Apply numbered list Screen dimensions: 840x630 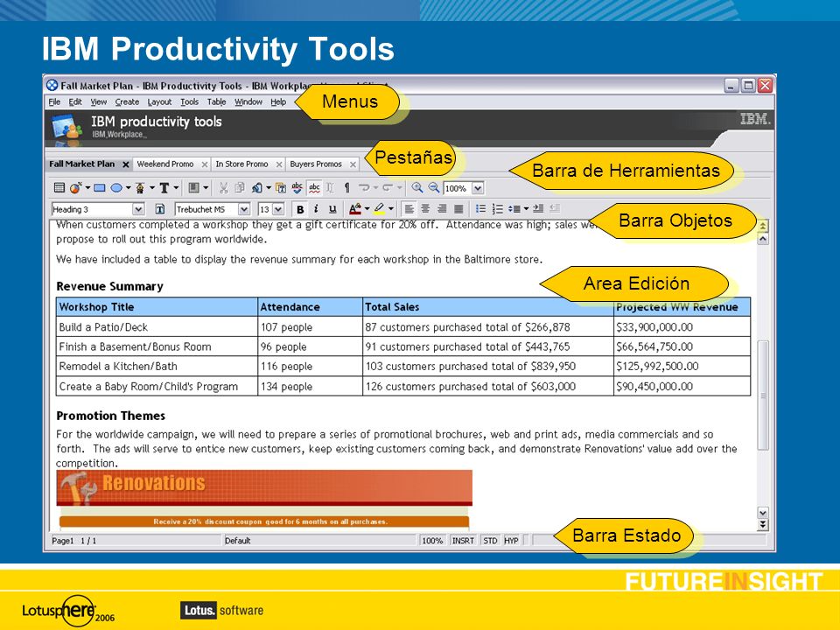point(498,209)
